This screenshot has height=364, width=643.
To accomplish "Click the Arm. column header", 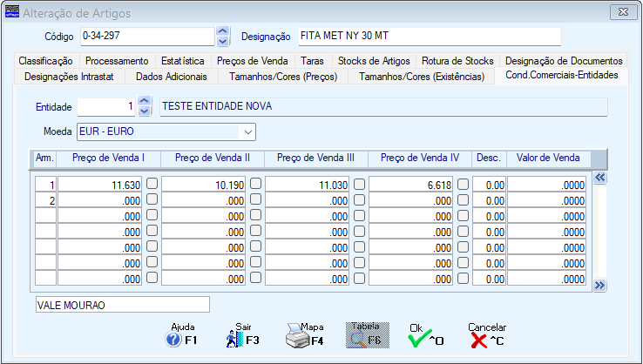I will click(x=44, y=158).
